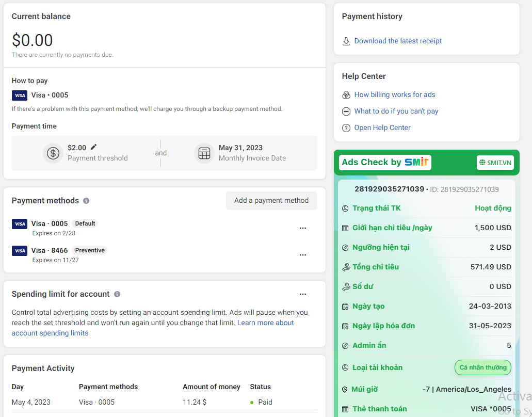This screenshot has width=532, height=417.
Task: Click the icon beside How billing works for ads
Action: coord(346,95)
